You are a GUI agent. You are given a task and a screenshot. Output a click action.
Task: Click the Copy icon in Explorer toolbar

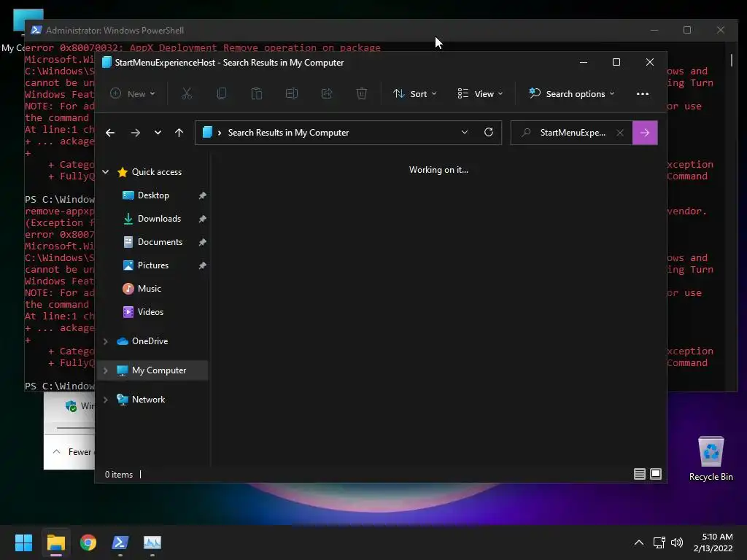222,94
